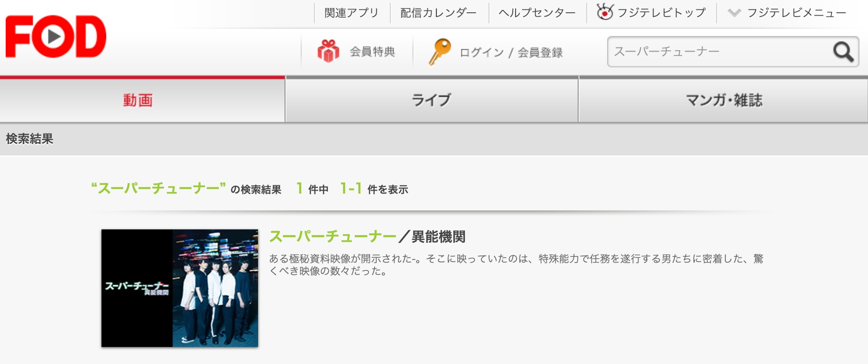Click the Fuji TV mascot icon
868x364 pixels.
[605, 12]
